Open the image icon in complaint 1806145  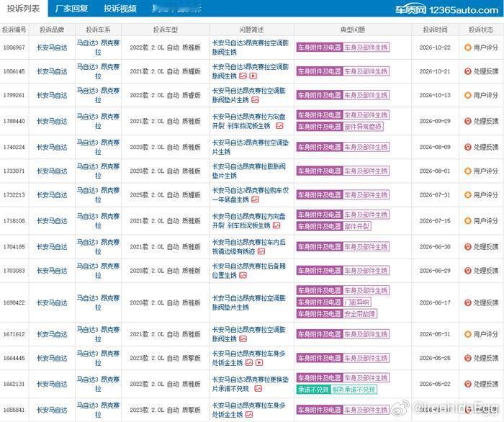[x=243, y=76]
